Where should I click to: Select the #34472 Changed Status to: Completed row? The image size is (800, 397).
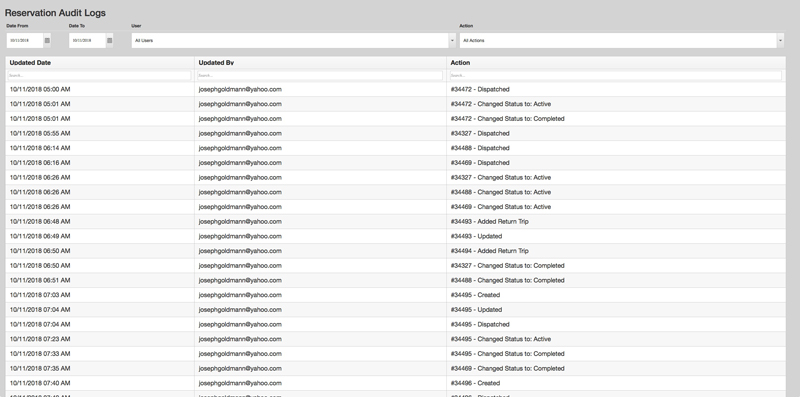pos(395,118)
